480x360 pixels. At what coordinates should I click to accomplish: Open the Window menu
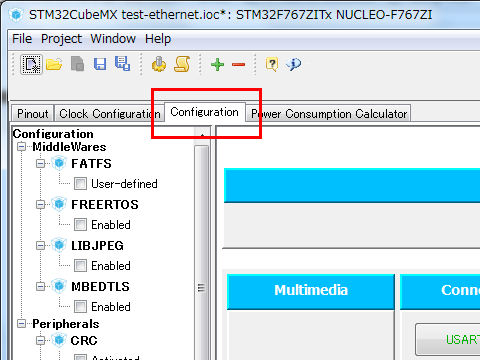pyautogui.click(x=113, y=39)
